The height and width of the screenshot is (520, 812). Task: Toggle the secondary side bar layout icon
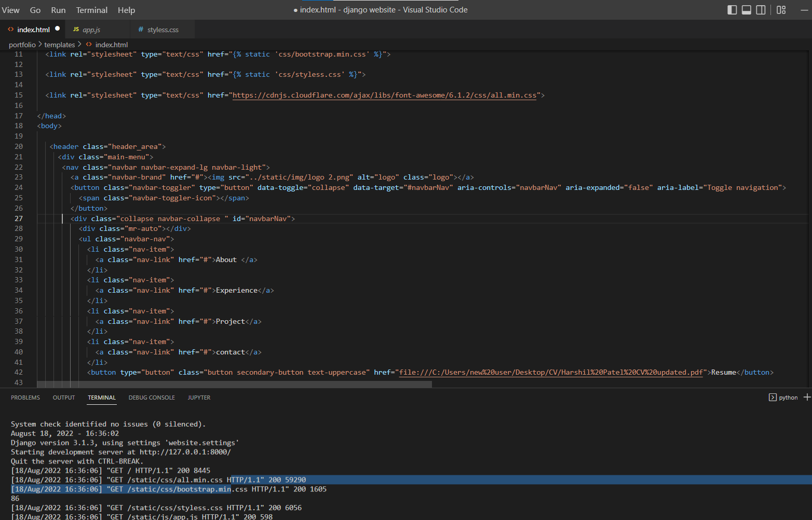[x=761, y=10]
